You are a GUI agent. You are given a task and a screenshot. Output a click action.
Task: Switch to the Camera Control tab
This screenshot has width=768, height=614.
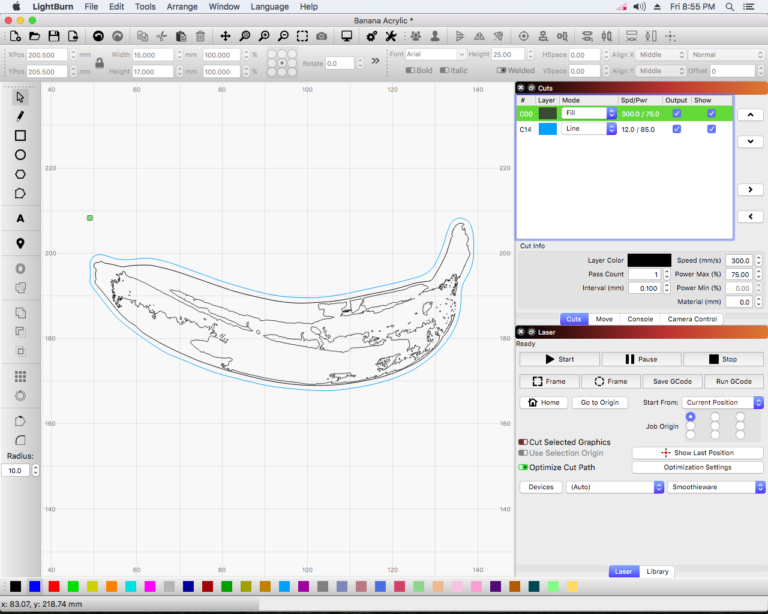point(692,319)
